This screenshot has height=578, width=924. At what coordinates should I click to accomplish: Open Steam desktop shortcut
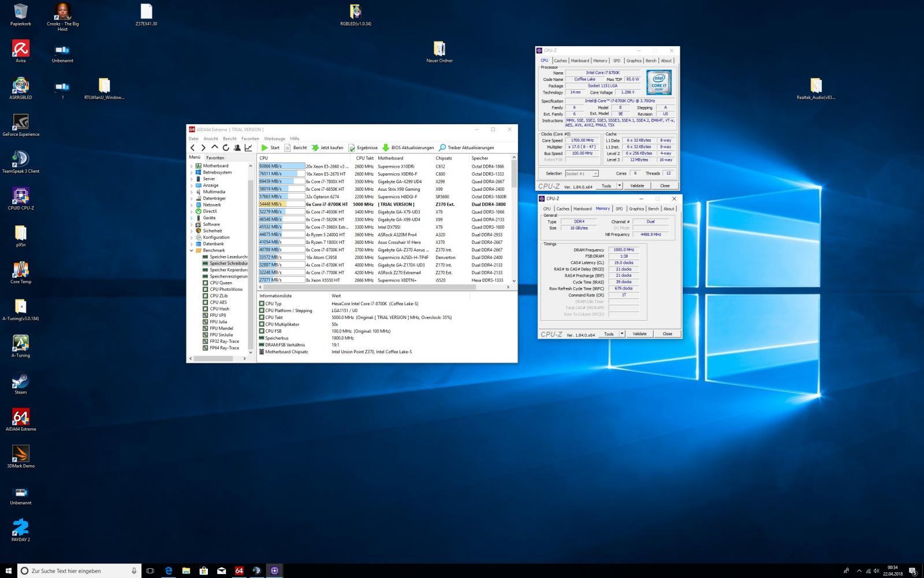click(x=20, y=381)
